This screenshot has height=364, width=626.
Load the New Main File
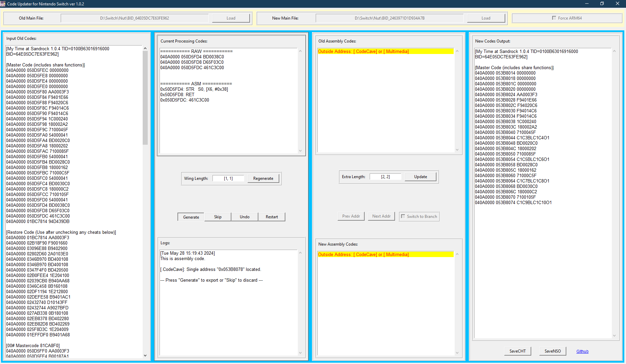click(x=486, y=18)
